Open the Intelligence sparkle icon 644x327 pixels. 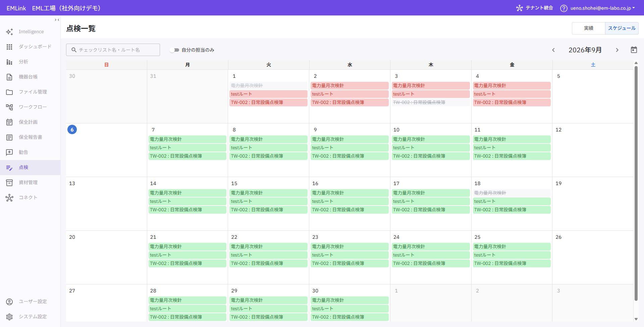pyautogui.click(x=9, y=32)
